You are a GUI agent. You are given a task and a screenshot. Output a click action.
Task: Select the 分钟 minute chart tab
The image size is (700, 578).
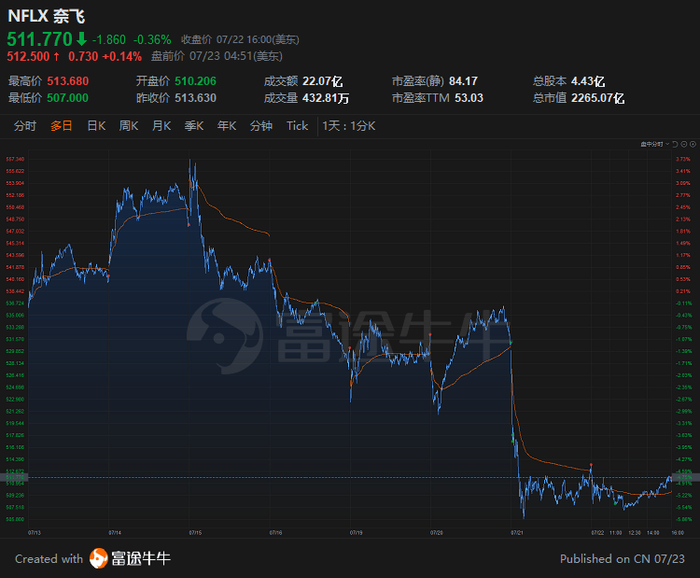point(261,126)
